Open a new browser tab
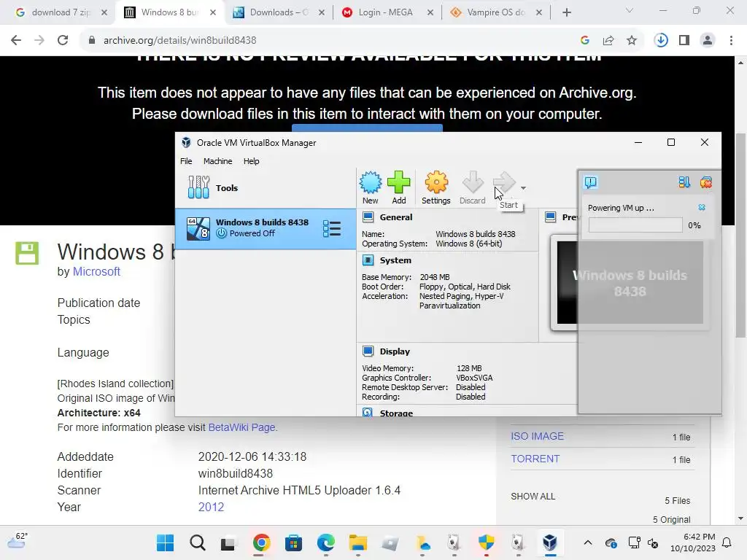747x560 pixels. tap(566, 12)
